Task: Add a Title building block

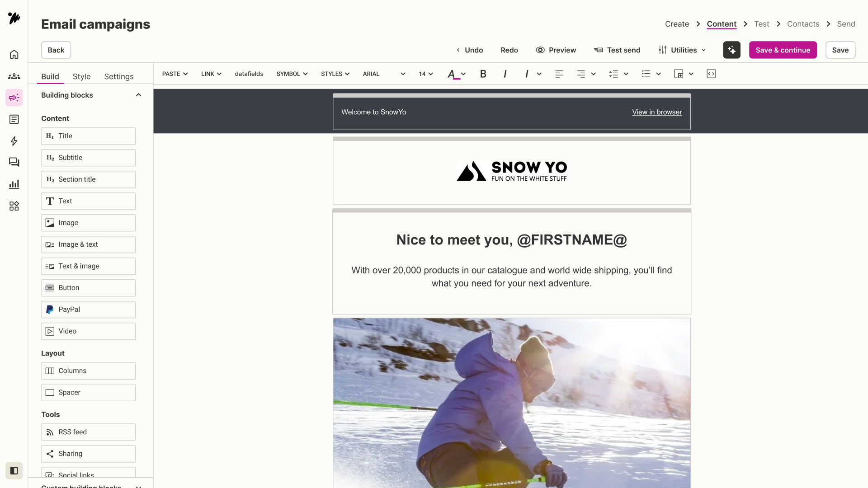Action: coord(88,136)
